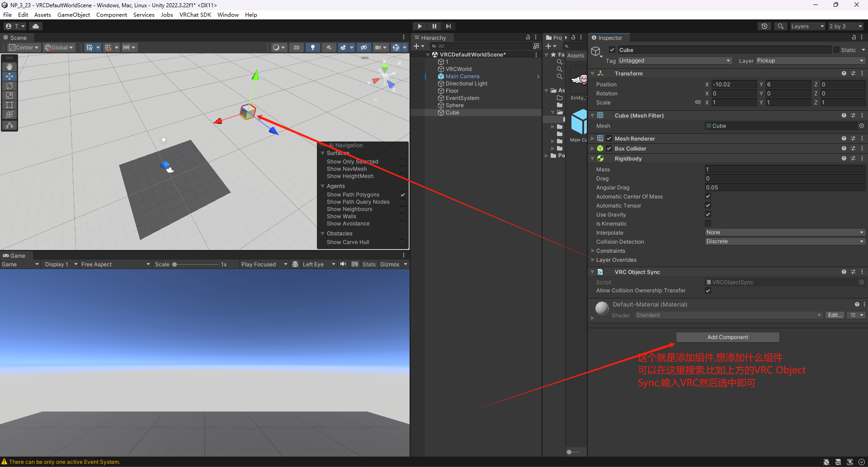
Task: Select the combined Transform tool
Action: [x=9, y=114]
